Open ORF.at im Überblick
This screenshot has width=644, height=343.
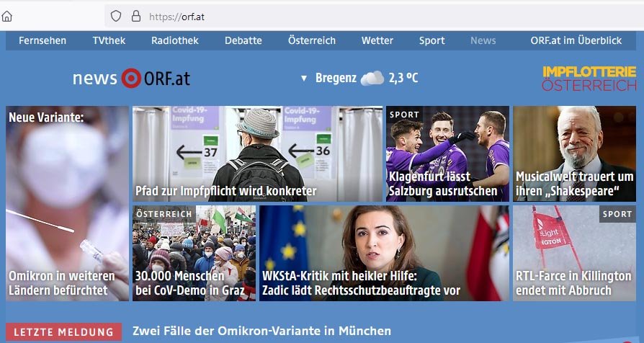tap(576, 40)
